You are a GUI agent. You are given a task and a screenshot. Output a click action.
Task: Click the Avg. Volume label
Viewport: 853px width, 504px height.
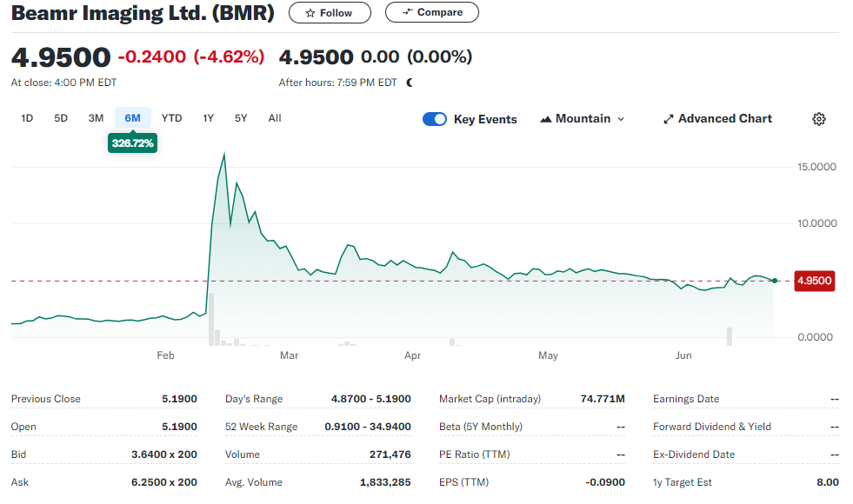254,482
